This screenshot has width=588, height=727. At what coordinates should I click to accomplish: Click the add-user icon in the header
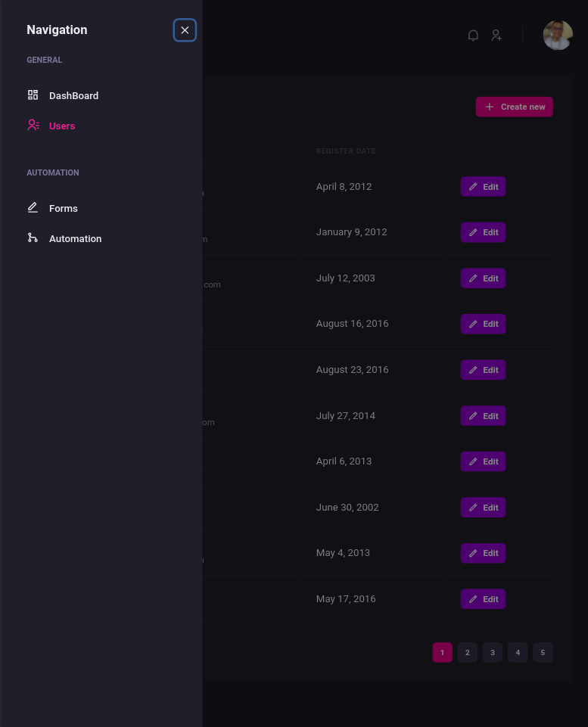[x=496, y=36]
